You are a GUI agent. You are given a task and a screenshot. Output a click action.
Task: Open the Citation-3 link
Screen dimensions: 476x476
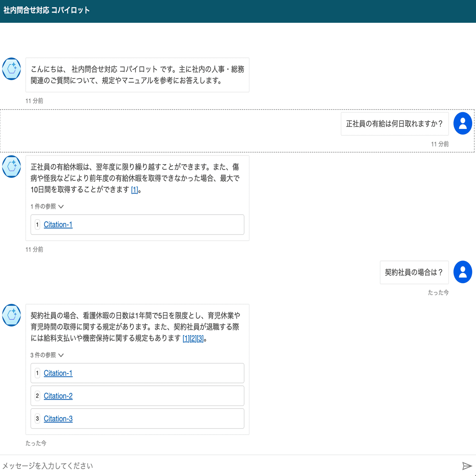pos(58,419)
